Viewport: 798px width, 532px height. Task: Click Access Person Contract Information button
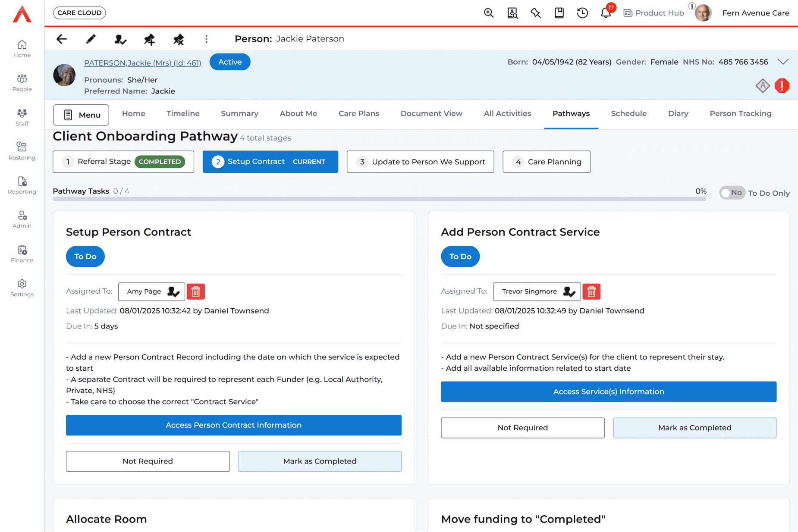[233, 425]
